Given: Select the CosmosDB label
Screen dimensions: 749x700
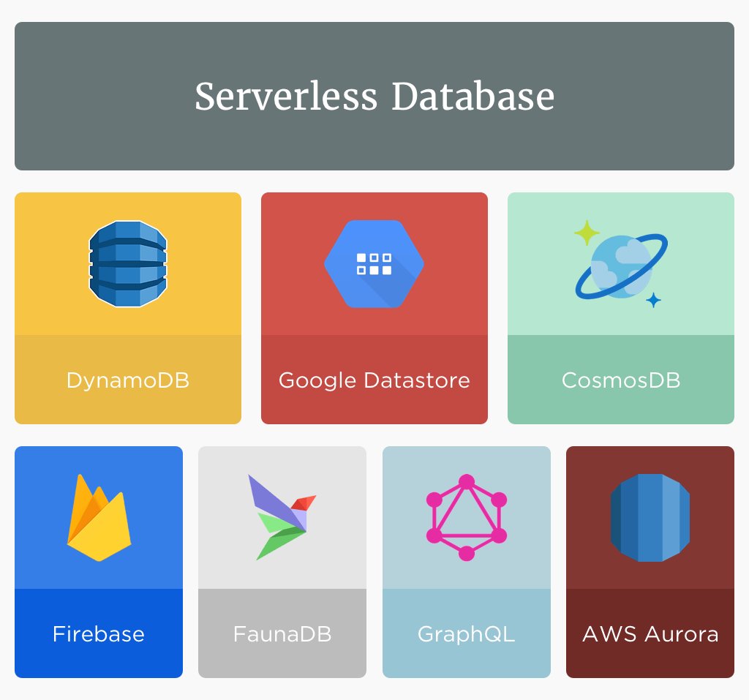Looking at the screenshot, I should pyautogui.click(x=621, y=380).
